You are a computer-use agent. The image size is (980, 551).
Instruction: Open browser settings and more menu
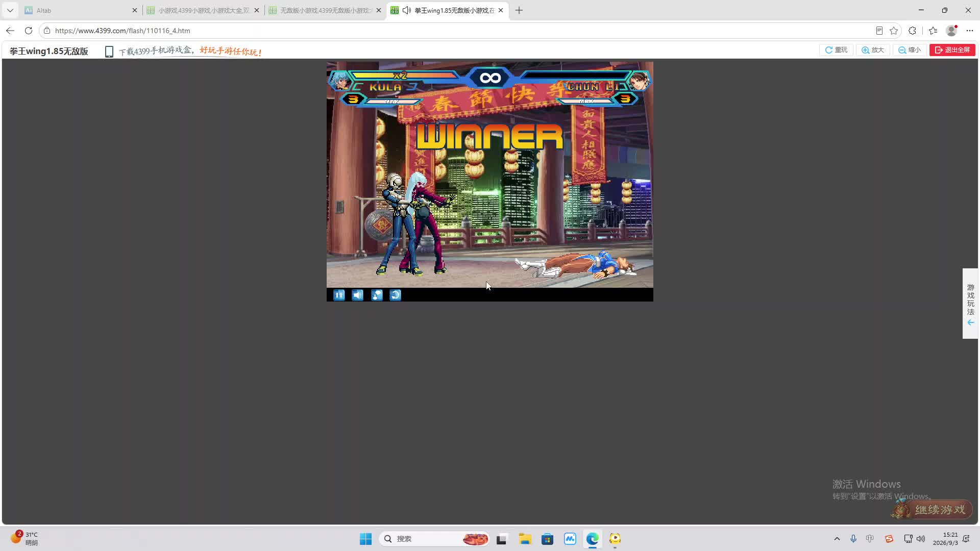[970, 31]
